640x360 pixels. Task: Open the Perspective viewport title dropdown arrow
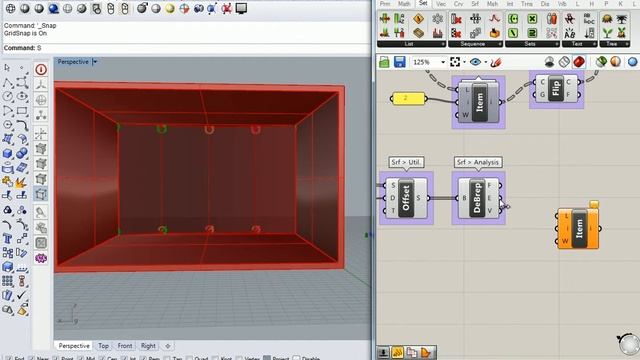[x=95, y=62]
